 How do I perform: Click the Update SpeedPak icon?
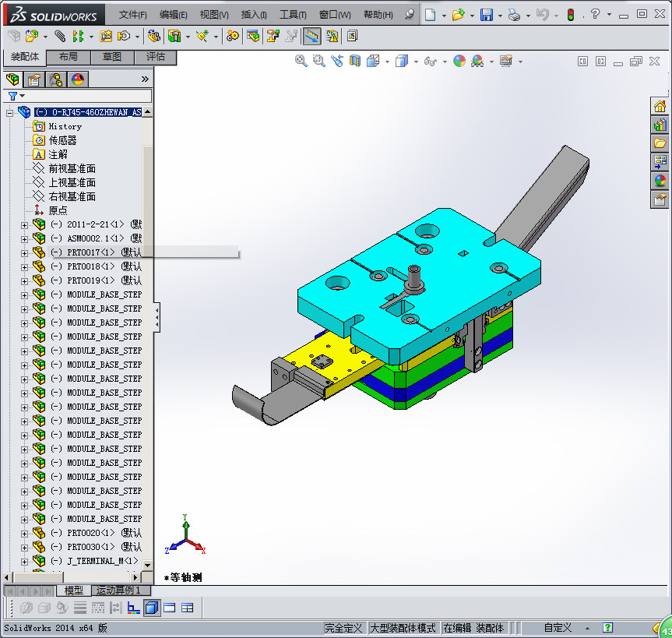pyautogui.click(x=332, y=36)
